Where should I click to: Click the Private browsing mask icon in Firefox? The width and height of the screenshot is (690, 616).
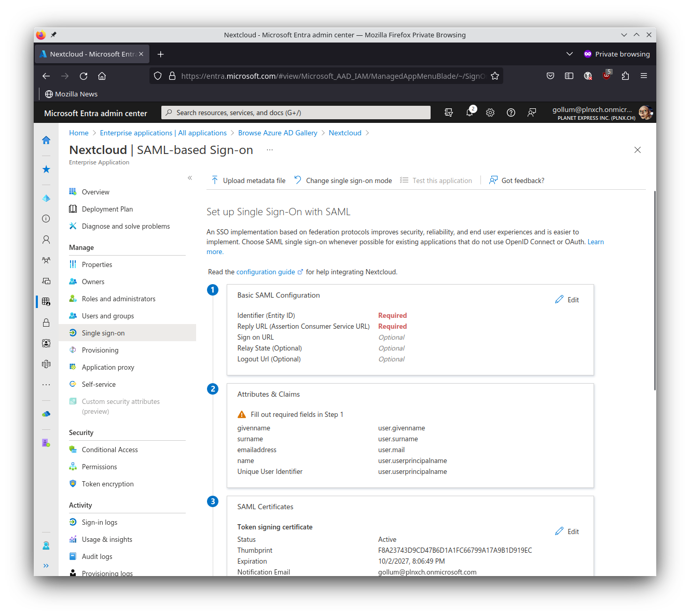click(x=587, y=54)
